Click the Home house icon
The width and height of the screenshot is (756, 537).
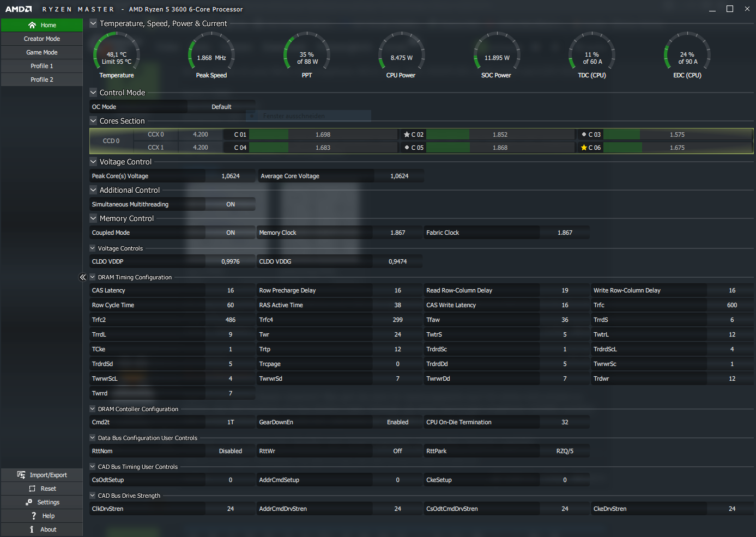pos(32,25)
